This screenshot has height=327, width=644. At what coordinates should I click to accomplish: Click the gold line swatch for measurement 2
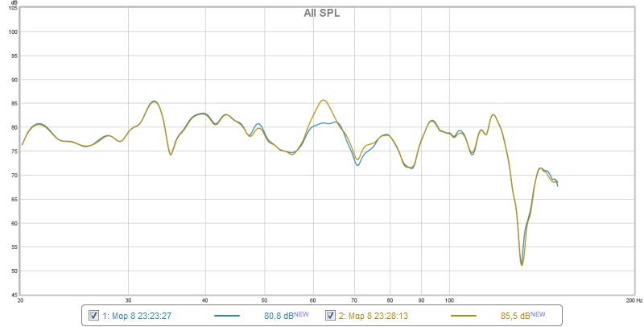click(464, 316)
